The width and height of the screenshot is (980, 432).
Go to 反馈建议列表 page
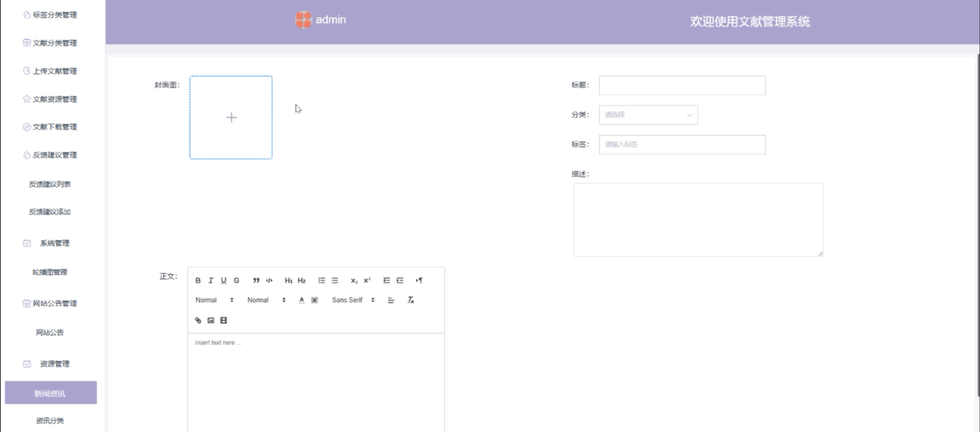coord(50,184)
